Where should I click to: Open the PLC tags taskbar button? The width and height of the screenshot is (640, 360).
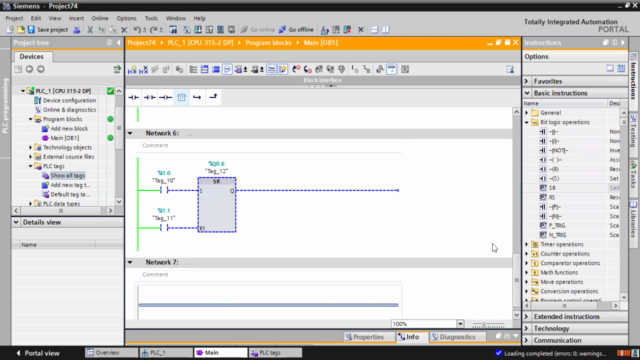click(x=276, y=353)
